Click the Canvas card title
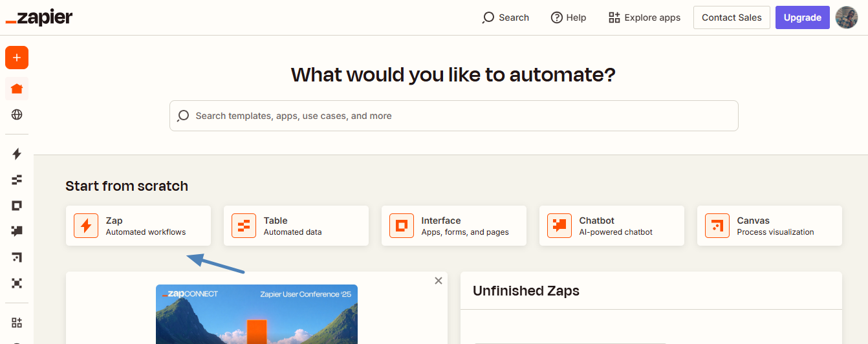The image size is (868, 344). pos(754,220)
